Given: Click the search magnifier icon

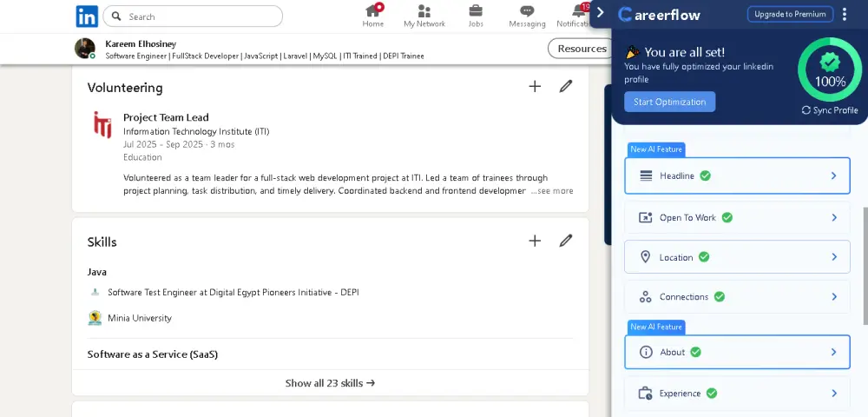Looking at the screenshot, I should click(116, 16).
